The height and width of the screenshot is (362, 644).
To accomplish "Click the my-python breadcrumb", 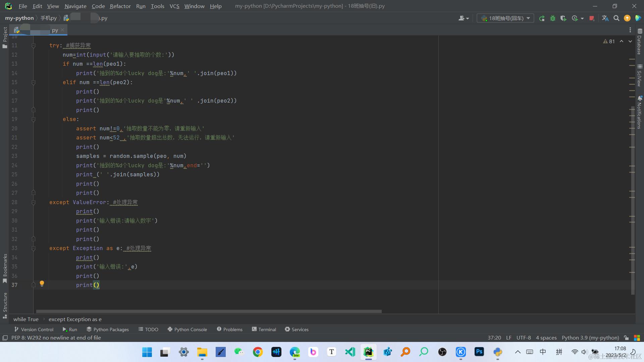I will tap(19, 18).
